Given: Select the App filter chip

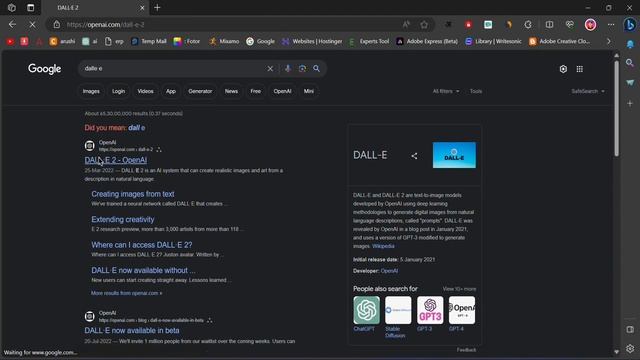Looking at the screenshot, I should coord(171,91).
